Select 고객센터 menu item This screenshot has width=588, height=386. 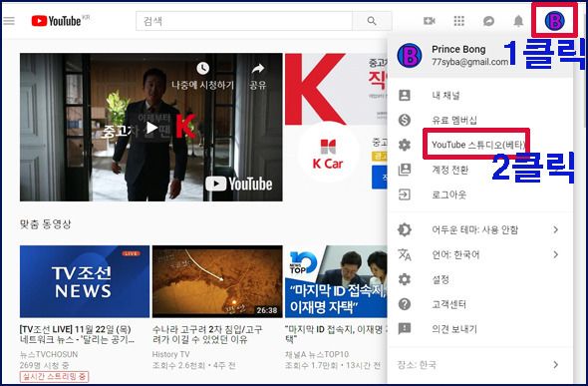click(x=480, y=304)
